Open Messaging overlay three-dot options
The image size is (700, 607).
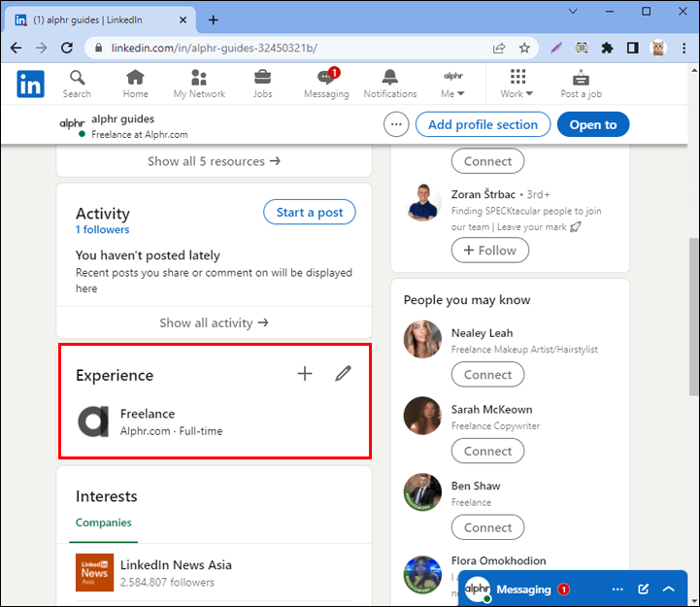click(617, 590)
